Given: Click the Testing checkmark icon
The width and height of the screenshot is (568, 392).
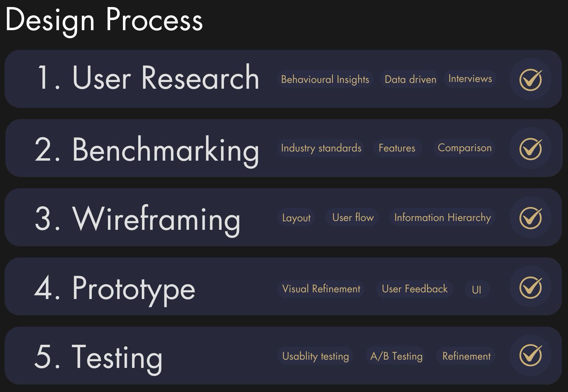Looking at the screenshot, I should 530,355.
